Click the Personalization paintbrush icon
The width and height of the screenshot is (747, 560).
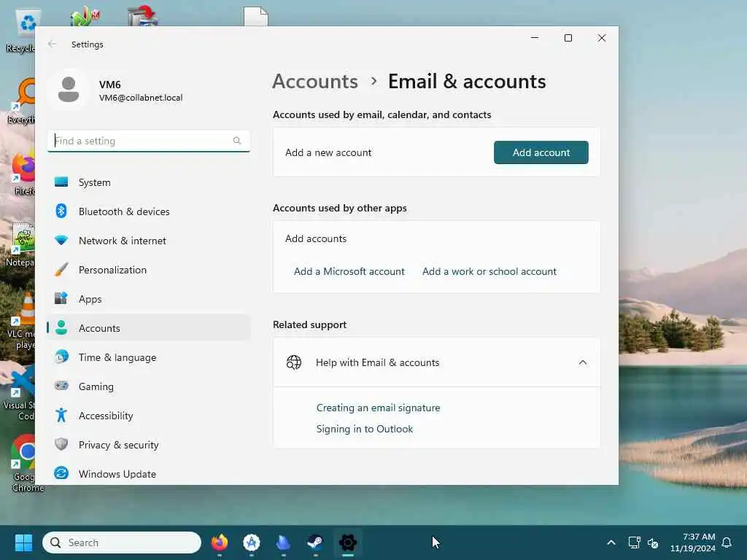click(x=61, y=270)
